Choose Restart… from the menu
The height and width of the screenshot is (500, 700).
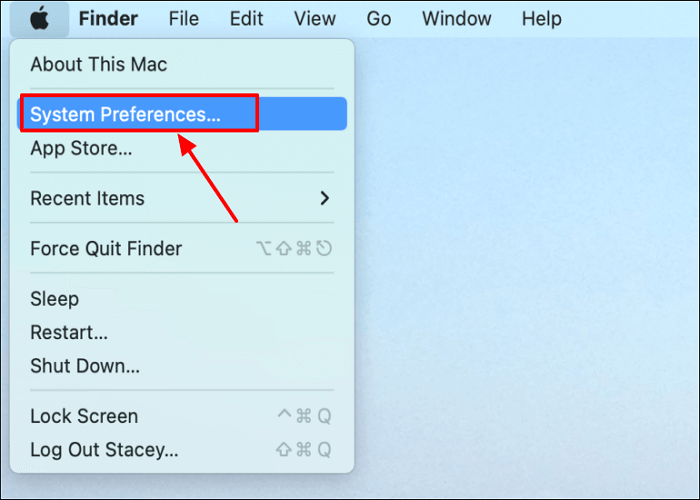(69, 332)
